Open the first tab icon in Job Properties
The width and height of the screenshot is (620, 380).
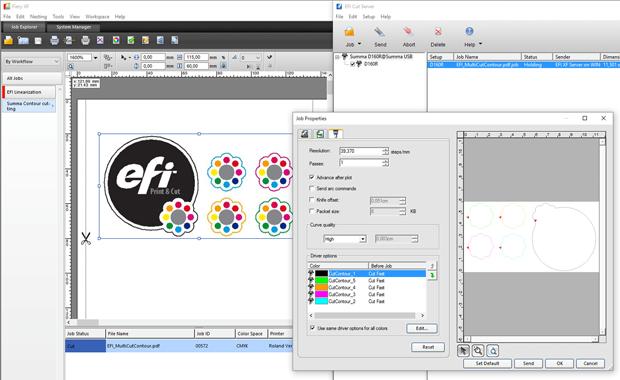304,134
